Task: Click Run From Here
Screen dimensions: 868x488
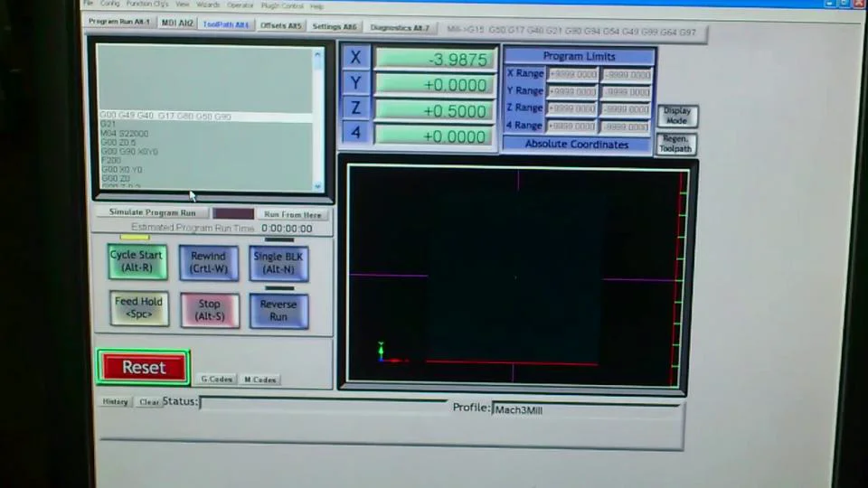Action: tap(293, 215)
